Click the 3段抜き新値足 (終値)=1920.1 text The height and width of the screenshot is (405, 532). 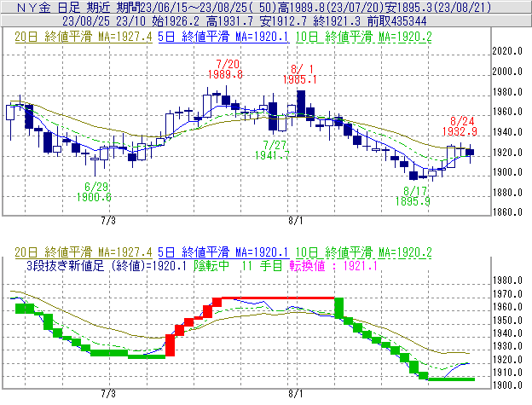click(x=107, y=265)
